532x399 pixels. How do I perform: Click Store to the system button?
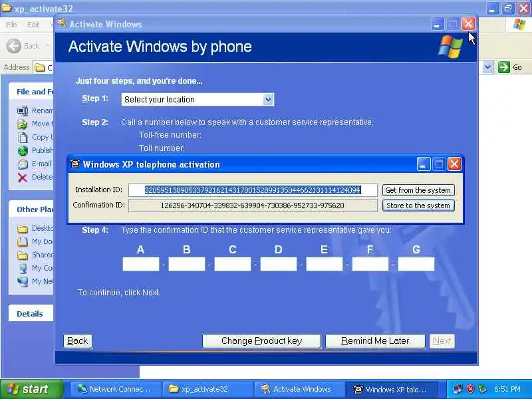coord(418,205)
